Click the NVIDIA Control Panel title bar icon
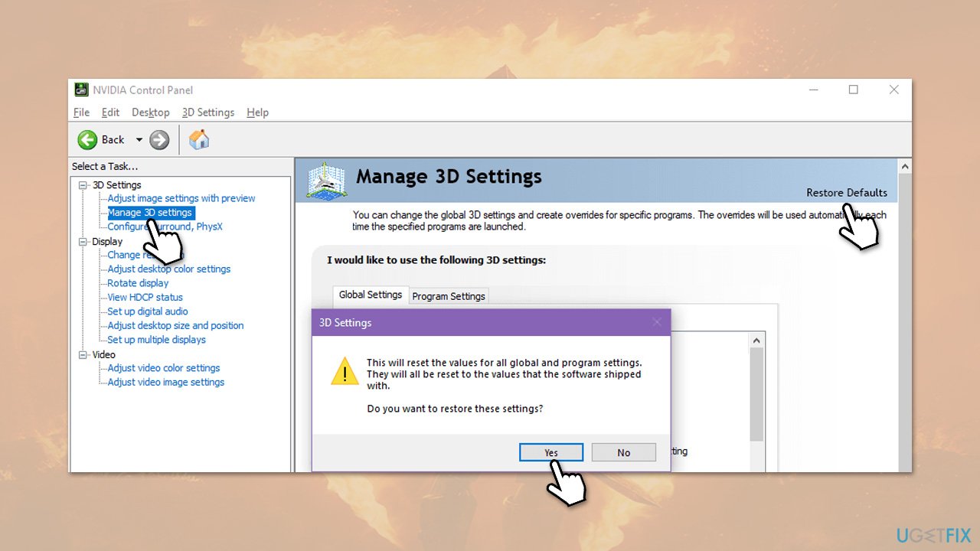This screenshot has width=980, height=551. 81,90
